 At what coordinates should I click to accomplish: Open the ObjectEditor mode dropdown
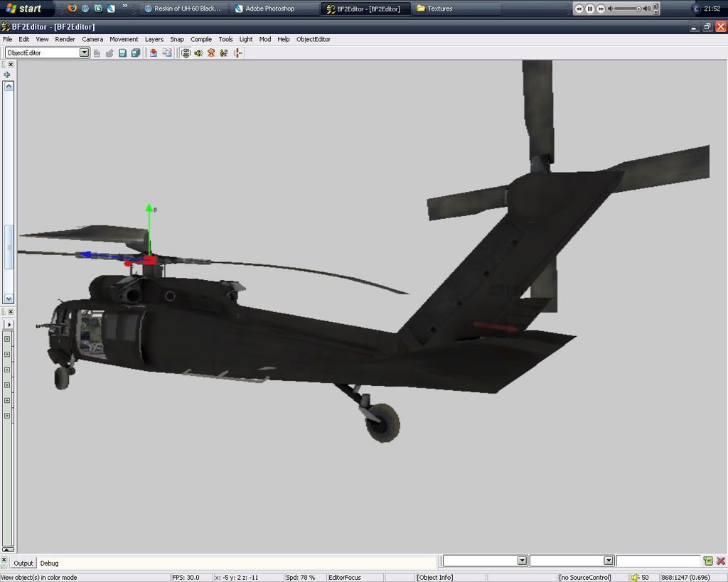pyautogui.click(x=84, y=53)
